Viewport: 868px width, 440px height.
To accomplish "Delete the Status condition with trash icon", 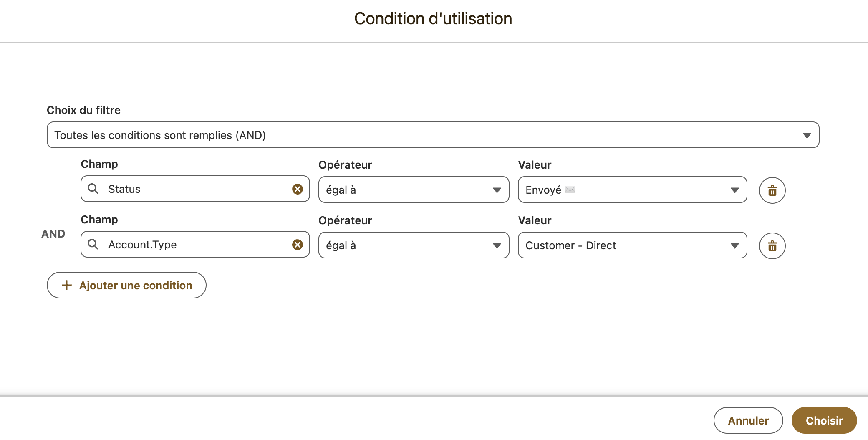I will pos(772,190).
